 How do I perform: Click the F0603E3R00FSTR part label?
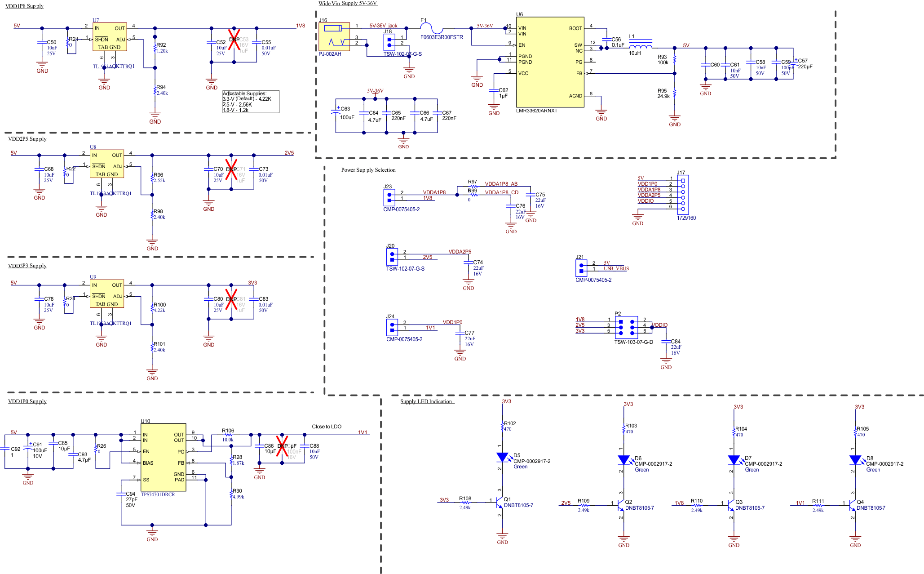pos(442,37)
